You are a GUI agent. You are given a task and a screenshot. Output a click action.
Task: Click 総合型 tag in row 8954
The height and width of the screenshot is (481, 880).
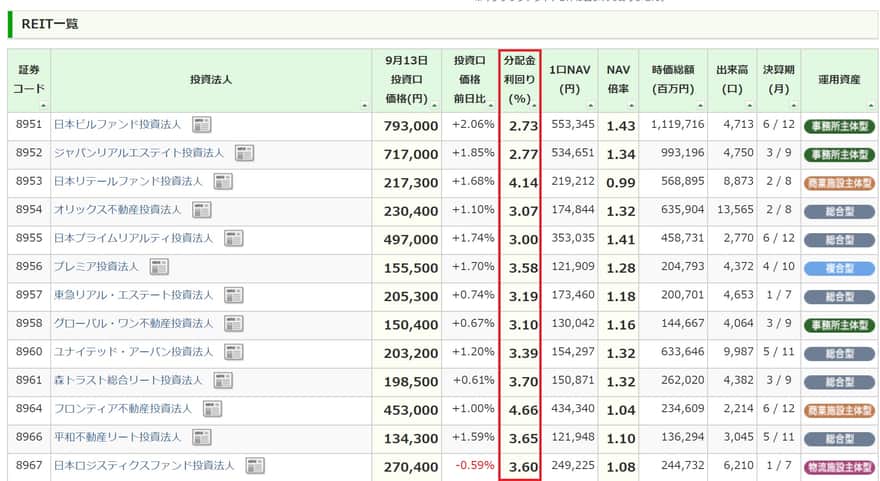pyautogui.click(x=840, y=212)
